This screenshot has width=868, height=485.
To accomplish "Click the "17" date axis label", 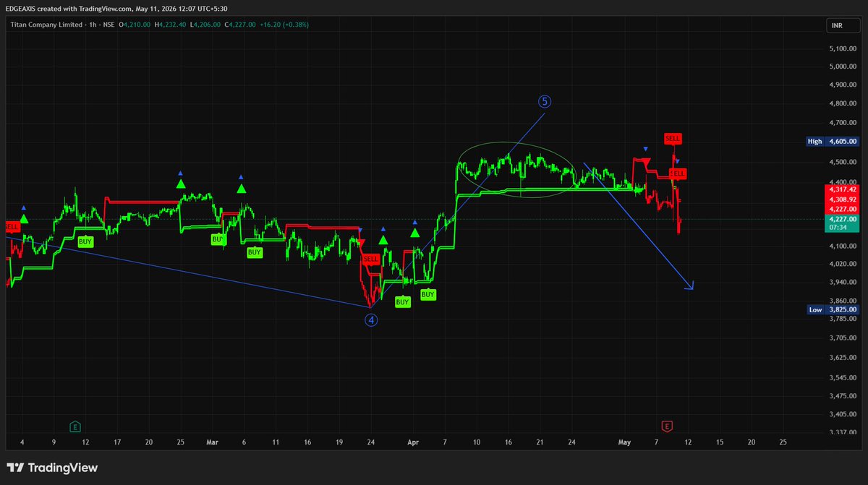I will point(117,441).
